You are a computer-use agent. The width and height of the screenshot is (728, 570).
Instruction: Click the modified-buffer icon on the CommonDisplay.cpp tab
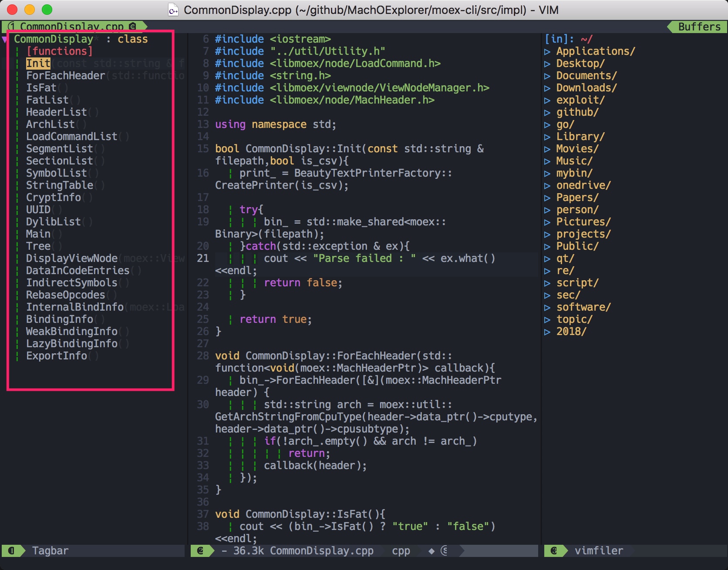(132, 27)
